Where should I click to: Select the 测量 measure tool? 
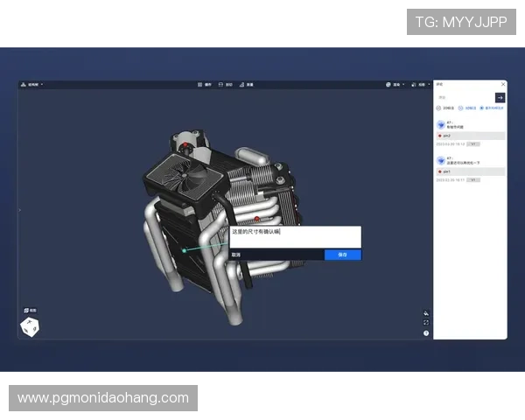coord(248,85)
